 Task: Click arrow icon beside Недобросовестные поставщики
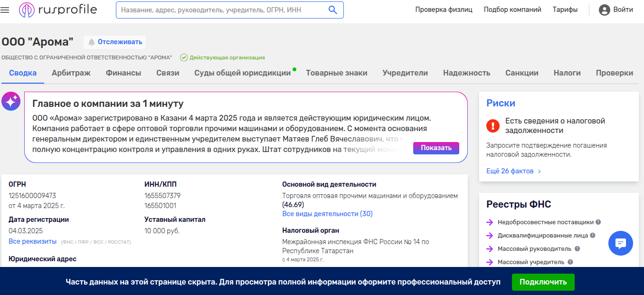[x=490, y=222]
